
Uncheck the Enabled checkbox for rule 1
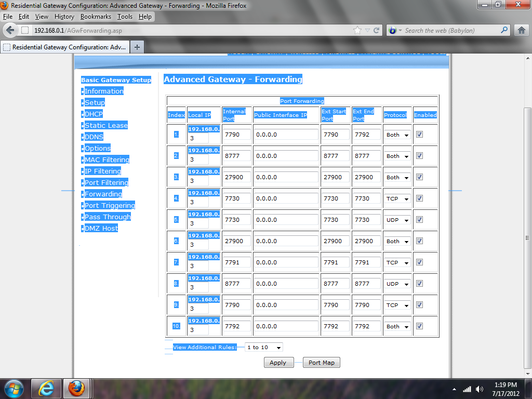420,134
